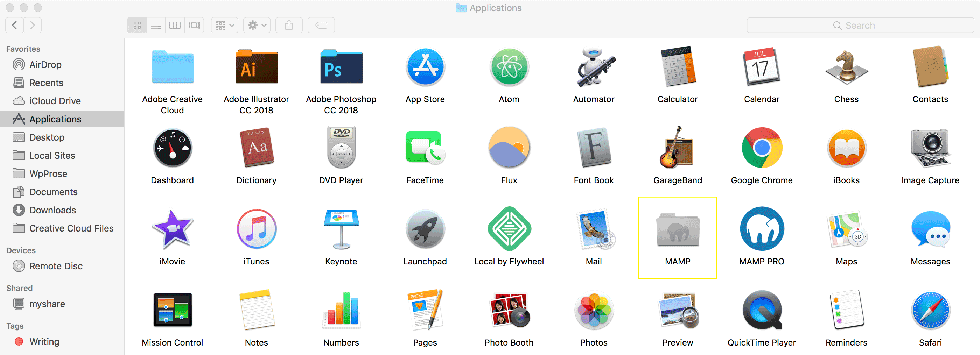Select the Launchpad rocket icon
Viewport: 980px width, 355px height.
(x=425, y=229)
